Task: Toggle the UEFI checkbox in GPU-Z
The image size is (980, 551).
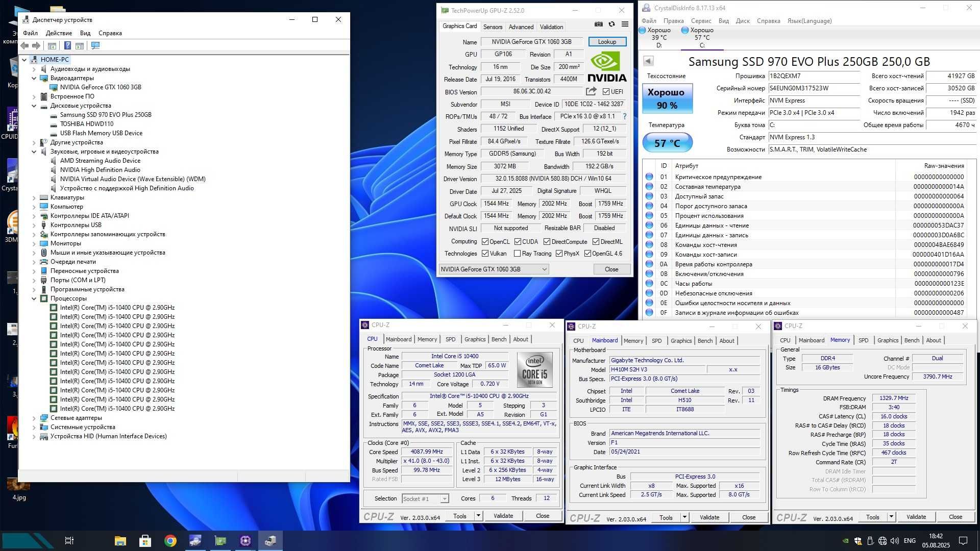Action: click(606, 92)
